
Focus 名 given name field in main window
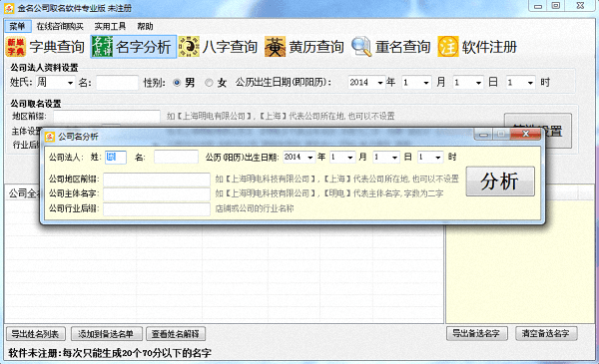coord(117,83)
